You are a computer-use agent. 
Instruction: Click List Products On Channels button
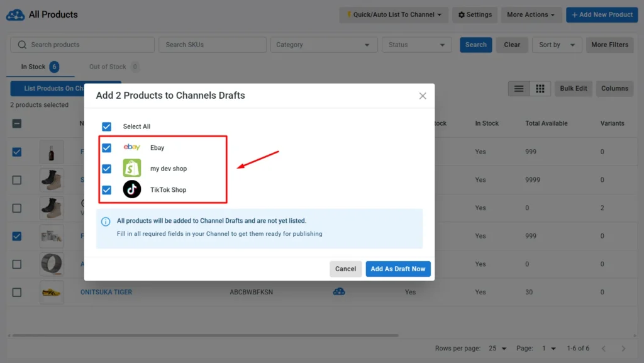(x=47, y=88)
